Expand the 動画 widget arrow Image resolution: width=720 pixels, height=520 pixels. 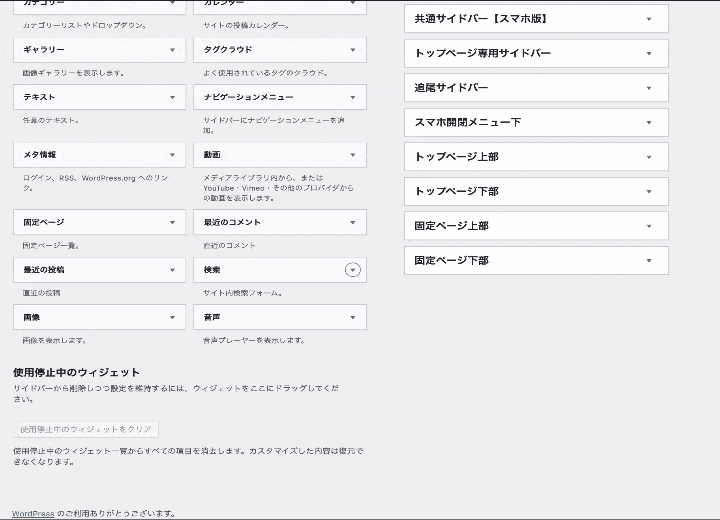tap(353, 155)
